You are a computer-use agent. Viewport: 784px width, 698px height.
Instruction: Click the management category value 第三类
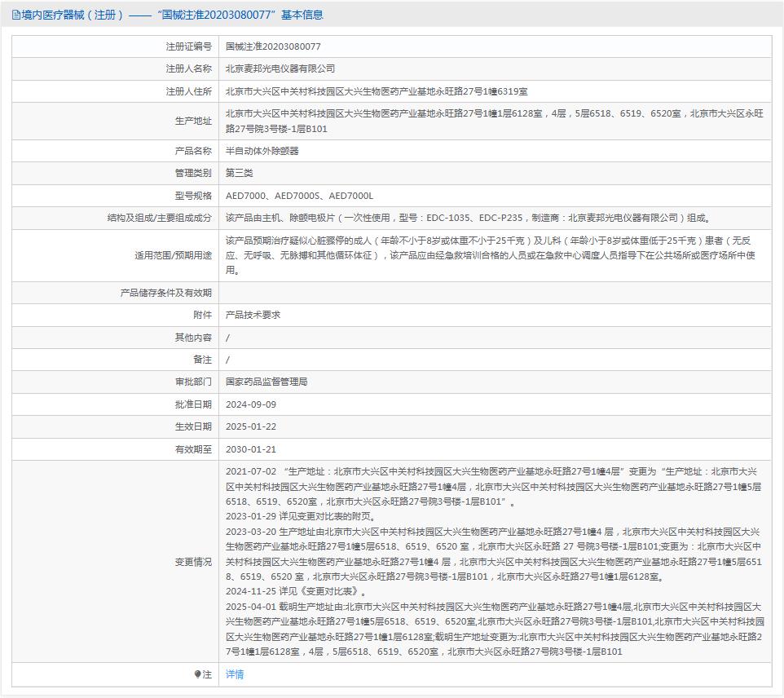pyautogui.click(x=240, y=173)
